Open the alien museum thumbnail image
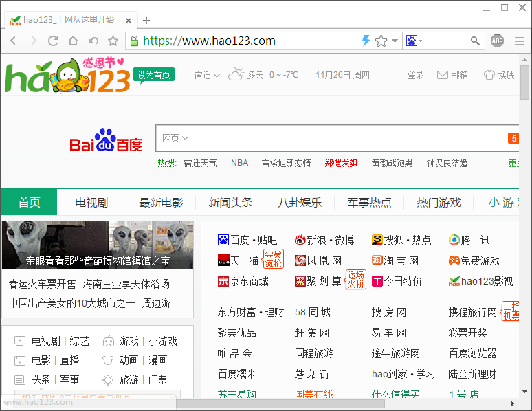Viewport: 532px width, 411px height. click(x=98, y=245)
